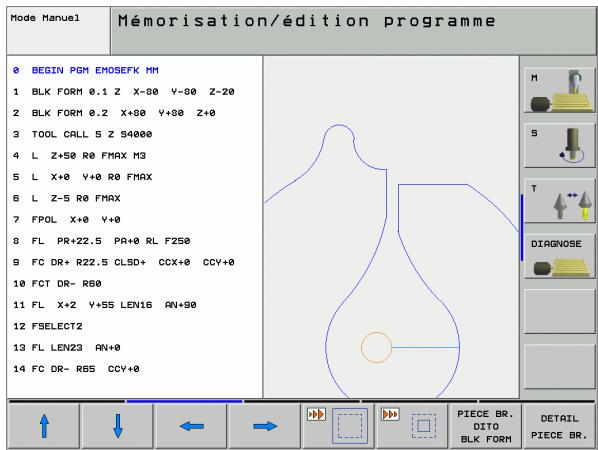
Task: Select line 3 TOOL CALL 5 Z S4000
Action: [83, 135]
